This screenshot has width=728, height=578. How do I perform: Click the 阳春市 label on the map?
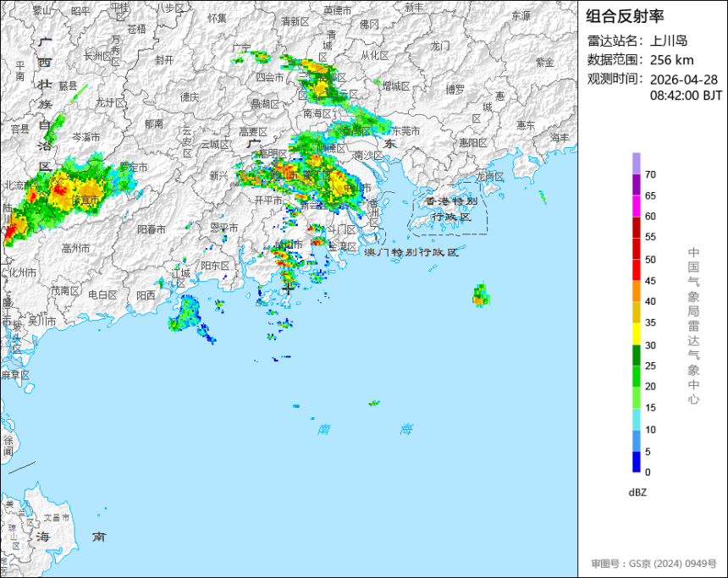[152, 229]
